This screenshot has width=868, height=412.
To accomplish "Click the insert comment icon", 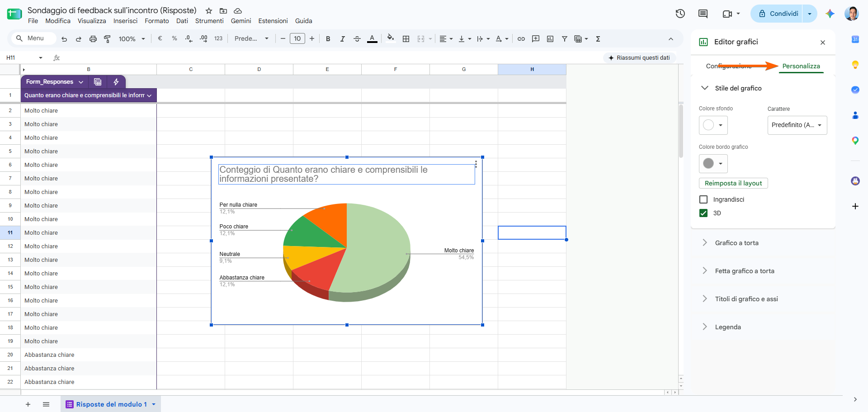I will point(536,39).
